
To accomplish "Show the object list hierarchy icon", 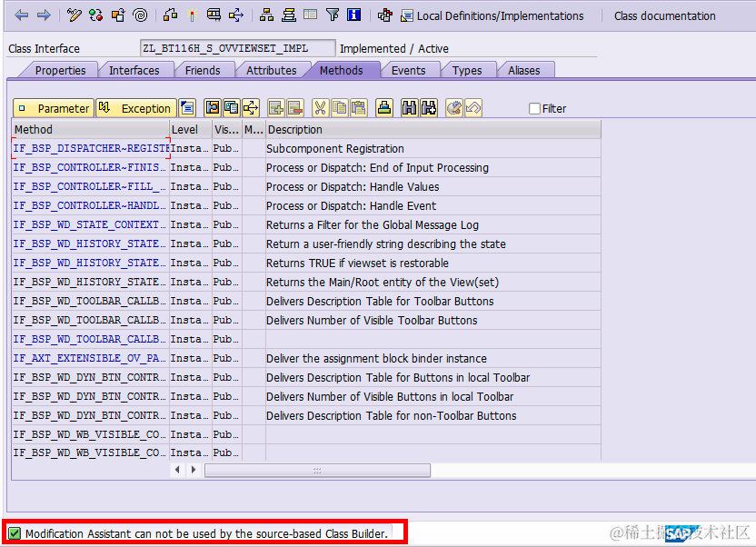I will pos(266,15).
